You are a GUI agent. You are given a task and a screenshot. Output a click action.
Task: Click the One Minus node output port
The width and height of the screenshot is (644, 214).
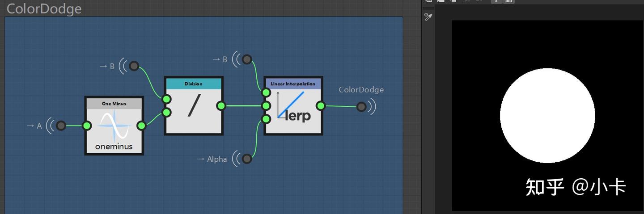[141, 126]
